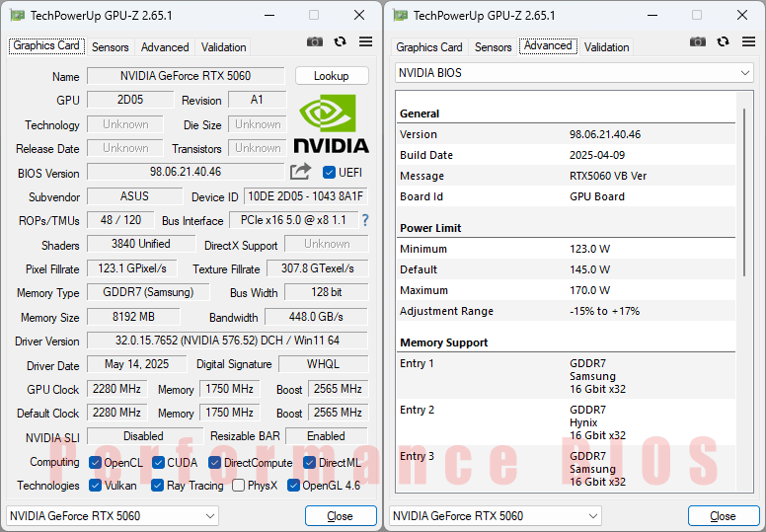The image size is (766, 532).
Task: Switch to Graphics Card tab in right window
Action: pos(429,47)
